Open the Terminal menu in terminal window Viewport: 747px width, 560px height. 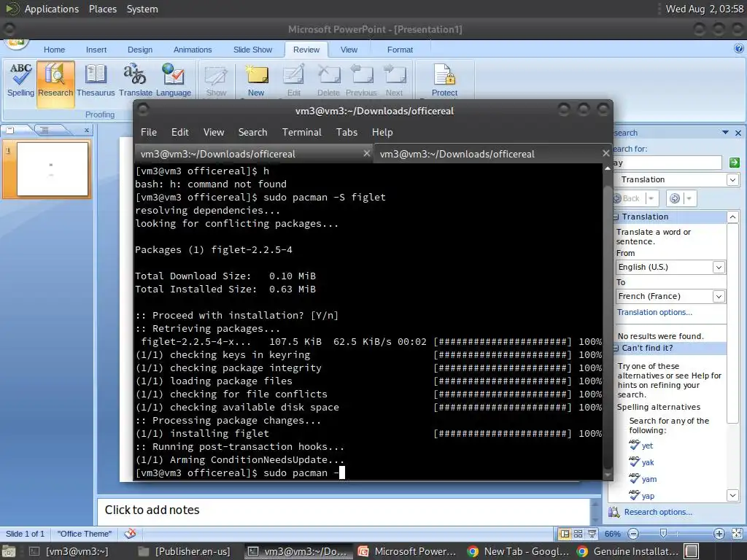[x=301, y=133]
